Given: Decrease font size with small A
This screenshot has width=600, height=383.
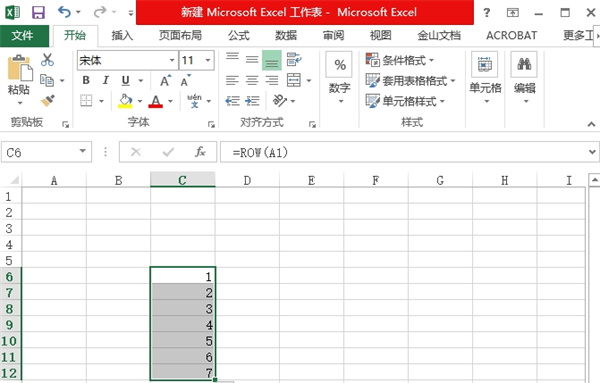Looking at the screenshot, I should click(x=186, y=81).
